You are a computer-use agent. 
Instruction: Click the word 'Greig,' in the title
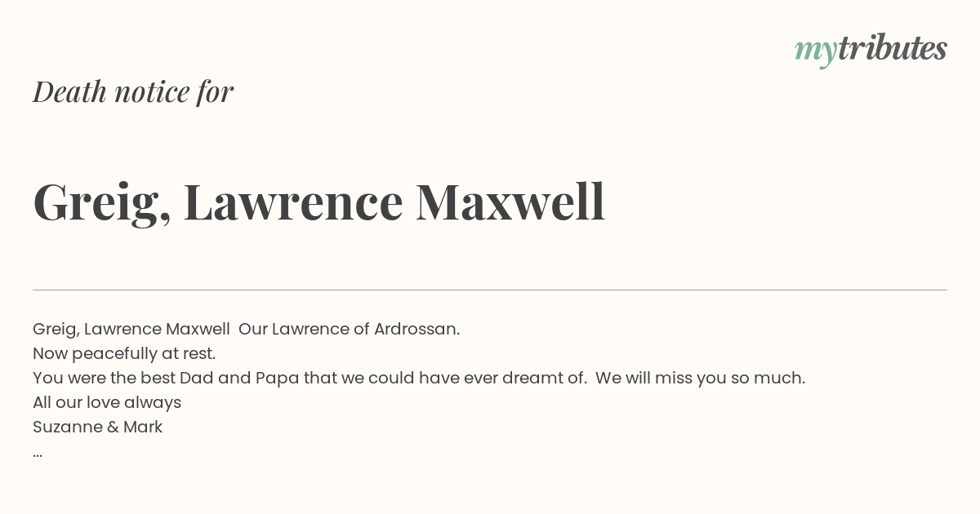click(x=102, y=203)
